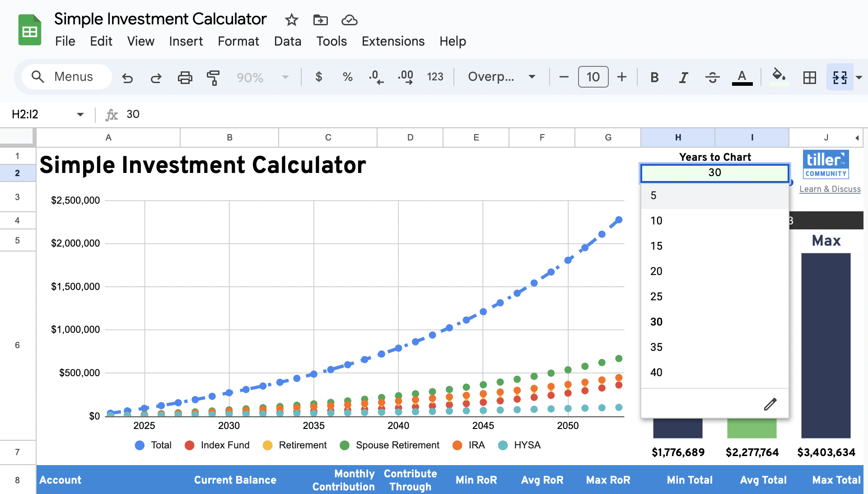Open the View menu
The image size is (868, 494).
[x=141, y=41]
